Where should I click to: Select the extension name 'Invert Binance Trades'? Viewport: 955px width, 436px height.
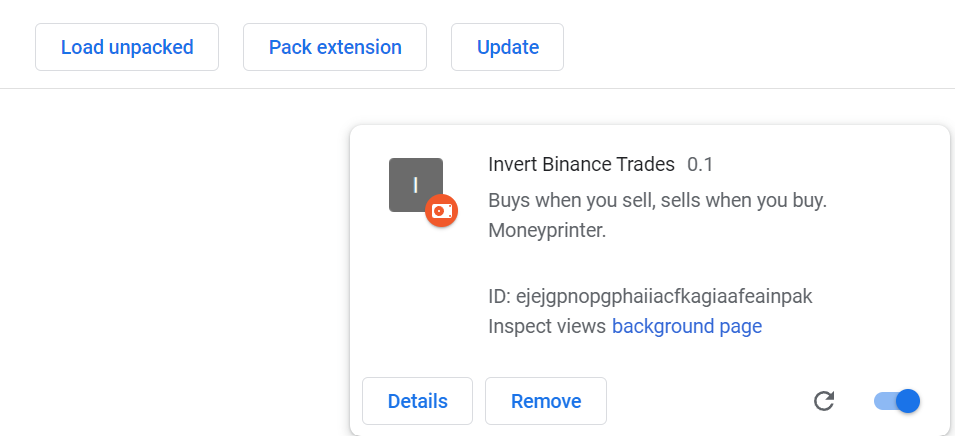point(582,164)
